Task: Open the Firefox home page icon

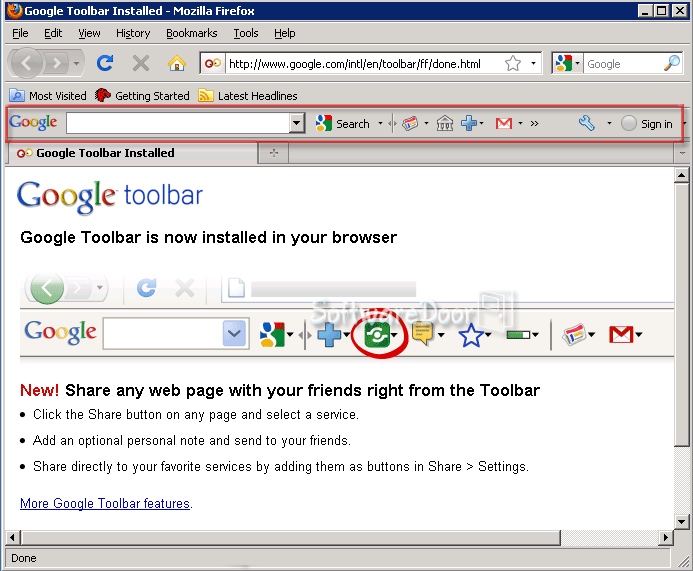Action: click(176, 64)
